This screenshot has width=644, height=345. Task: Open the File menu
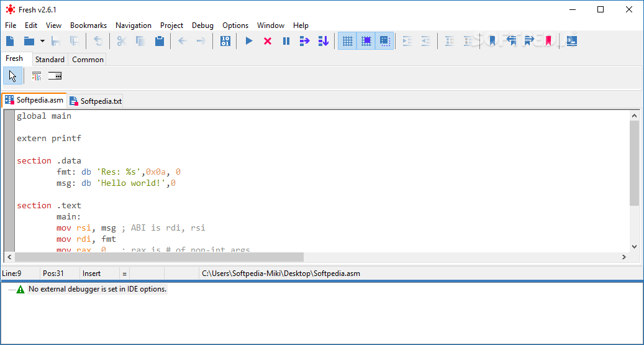(x=11, y=25)
